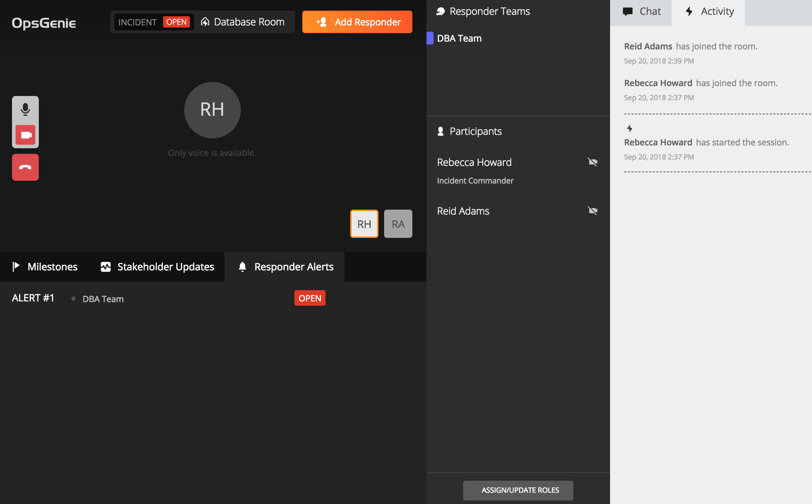
Task: Click the OpsGenie logo
Action: (x=44, y=23)
